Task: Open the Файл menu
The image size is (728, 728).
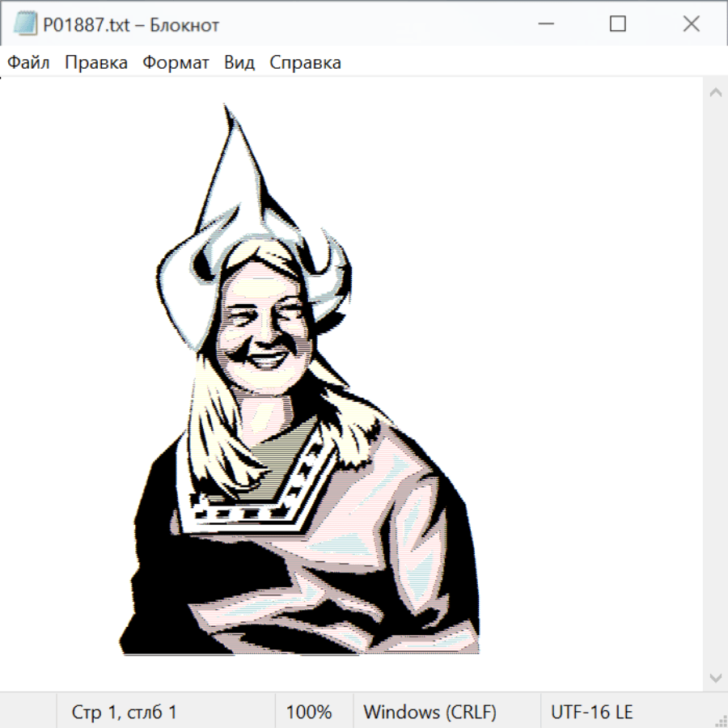Action: click(28, 63)
